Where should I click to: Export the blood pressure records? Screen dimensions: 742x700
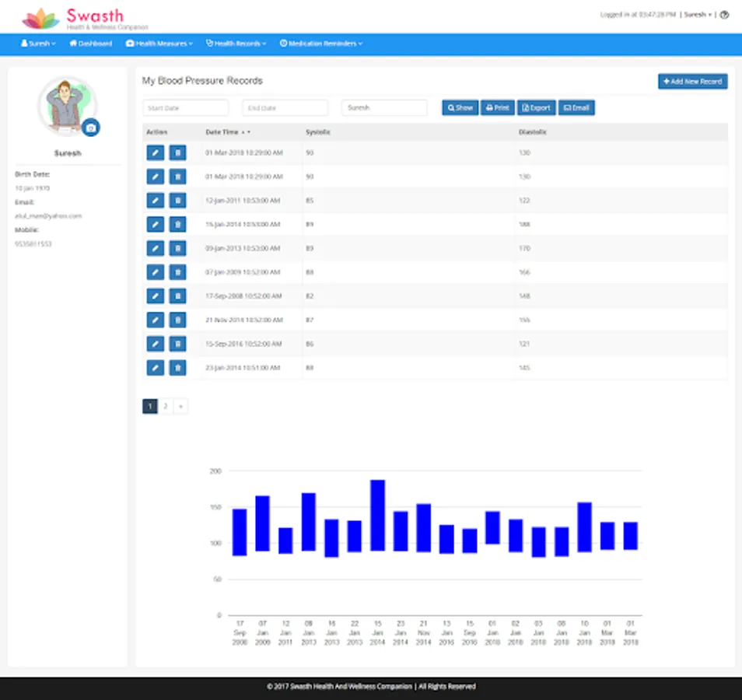pos(536,108)
